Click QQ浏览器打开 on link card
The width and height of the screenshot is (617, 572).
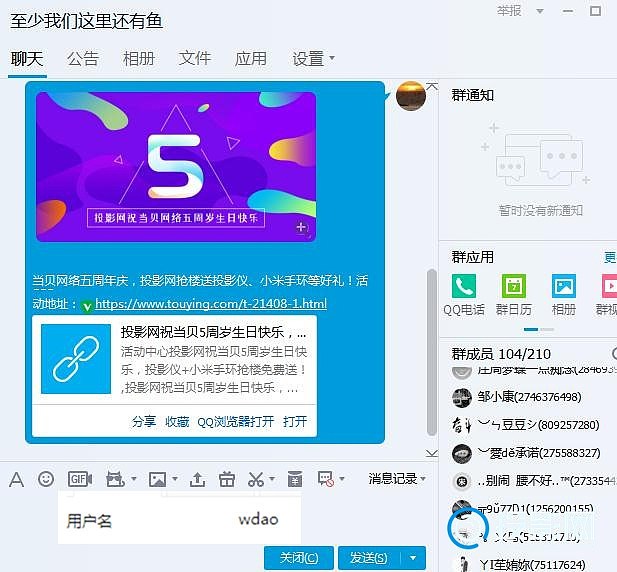coord(235,422)
